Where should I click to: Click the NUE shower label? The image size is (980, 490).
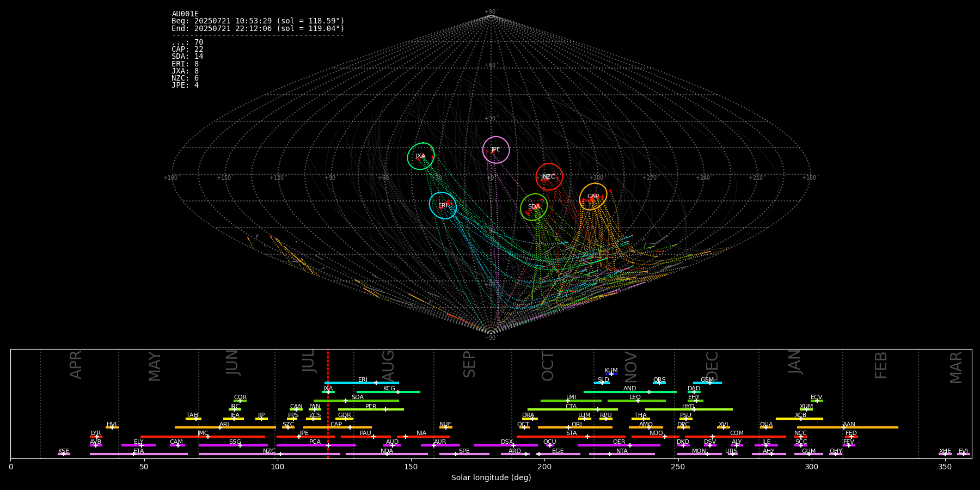pos(445,424)
